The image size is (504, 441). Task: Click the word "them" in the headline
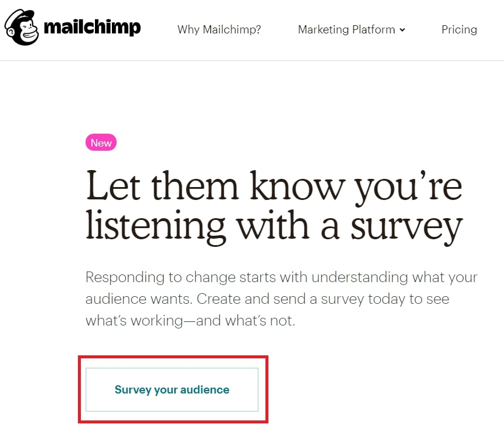coord(191,185)
